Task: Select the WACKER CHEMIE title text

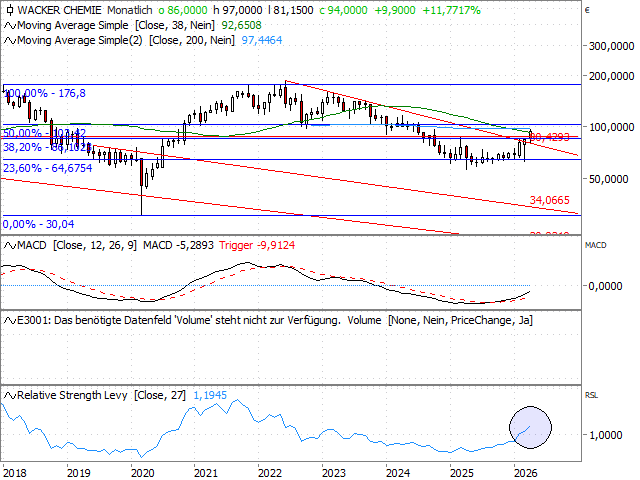Action: click(59, 10)
